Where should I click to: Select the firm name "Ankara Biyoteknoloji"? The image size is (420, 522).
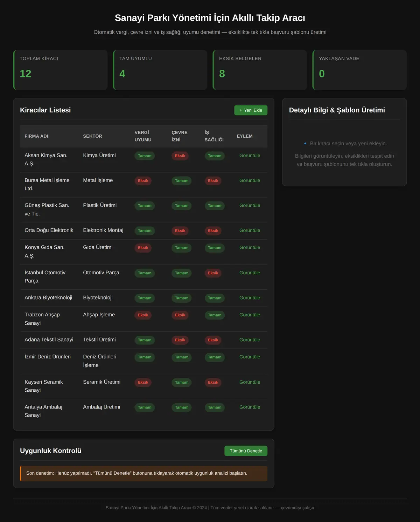pos(48,297)
